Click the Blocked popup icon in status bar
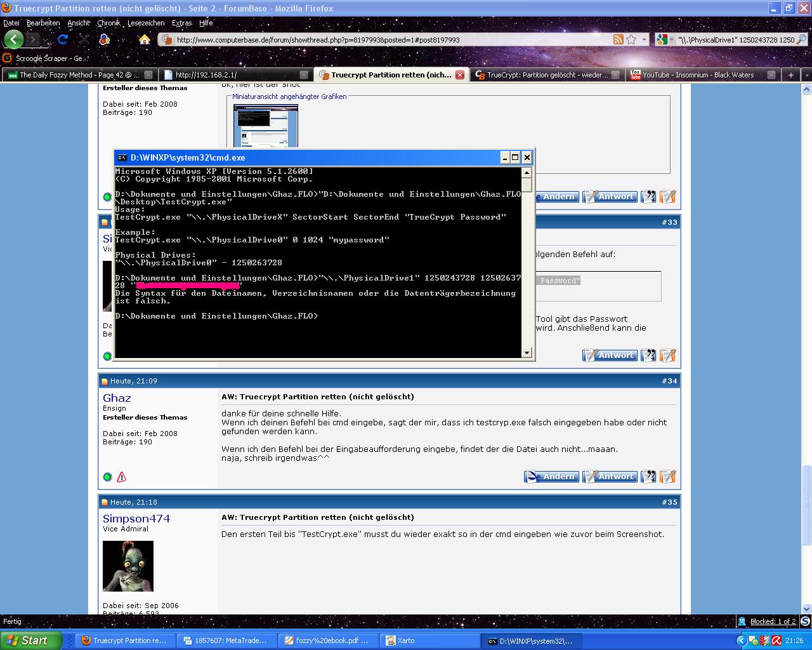The height and width of the screenshot is (650, 812). click(x=742, y=621)
